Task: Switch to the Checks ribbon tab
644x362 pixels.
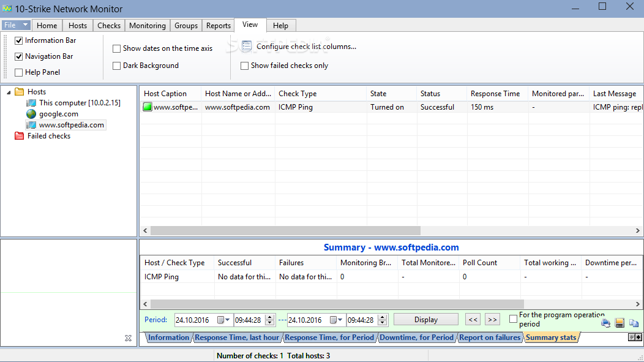Action: coord(109,26)
